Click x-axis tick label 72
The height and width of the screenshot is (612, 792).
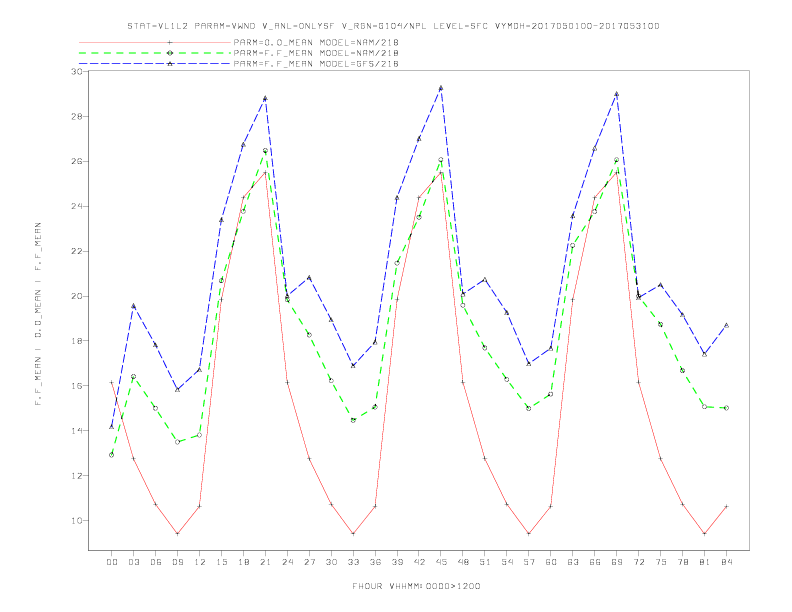639,562
